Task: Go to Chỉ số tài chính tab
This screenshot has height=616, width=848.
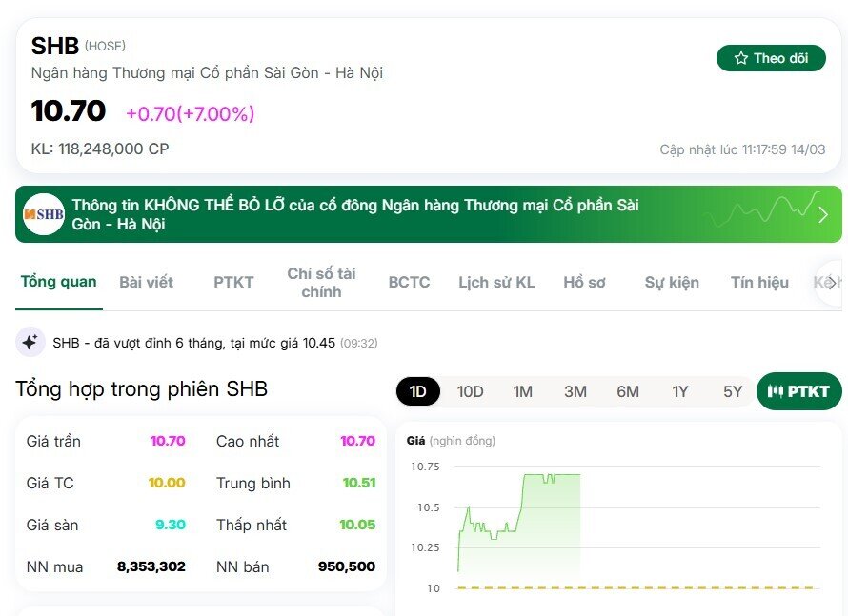Action: point(321,283)
